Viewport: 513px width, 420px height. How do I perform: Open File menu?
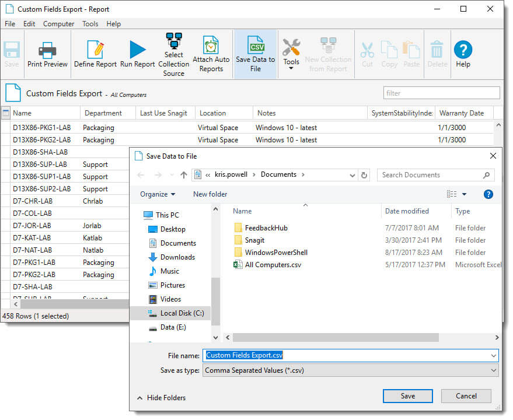pyautogui.click(x=10, y=24)
